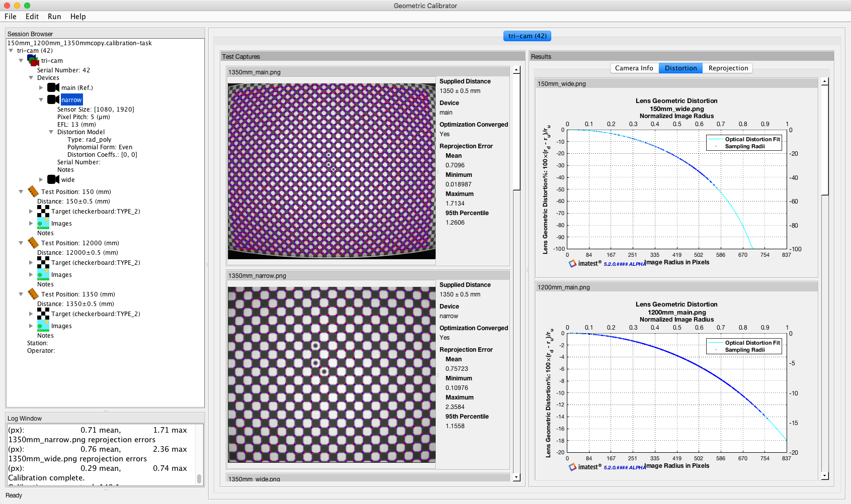851x504 pixels.
Task: Select the narrow device in the tree
Action: [x=71, y=100]
